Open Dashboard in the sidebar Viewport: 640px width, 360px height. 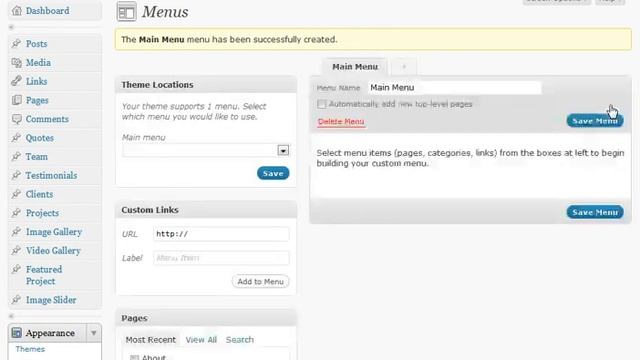[47, 11]
